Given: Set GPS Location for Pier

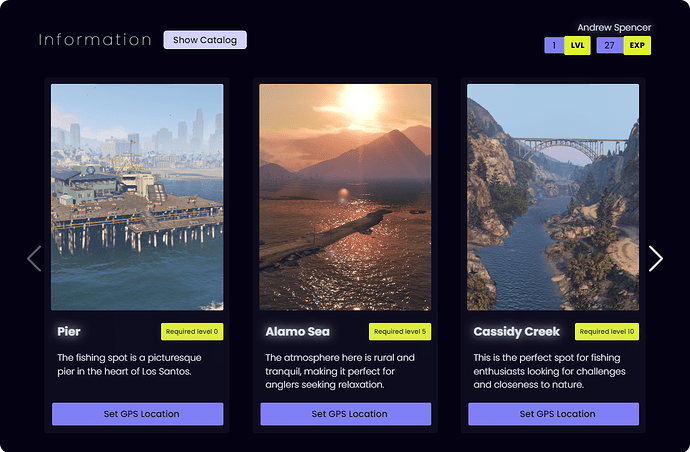Looking at the screenshot, I should click(x=137, y=414).
